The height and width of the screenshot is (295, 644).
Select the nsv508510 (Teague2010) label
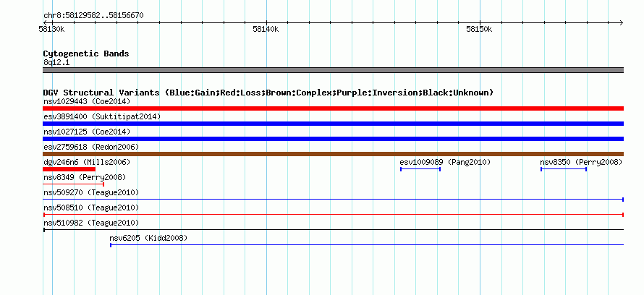point(91,208)
